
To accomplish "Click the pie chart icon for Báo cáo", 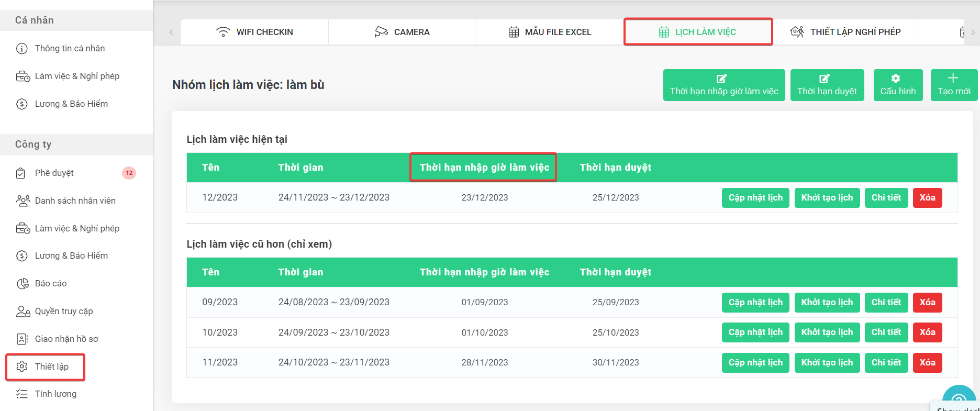I will 23,284.
